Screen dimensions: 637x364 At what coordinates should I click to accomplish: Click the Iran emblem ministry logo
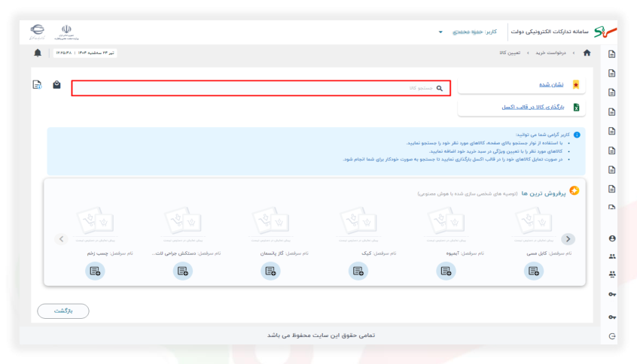pyautogui.click(x=66, y=32)
